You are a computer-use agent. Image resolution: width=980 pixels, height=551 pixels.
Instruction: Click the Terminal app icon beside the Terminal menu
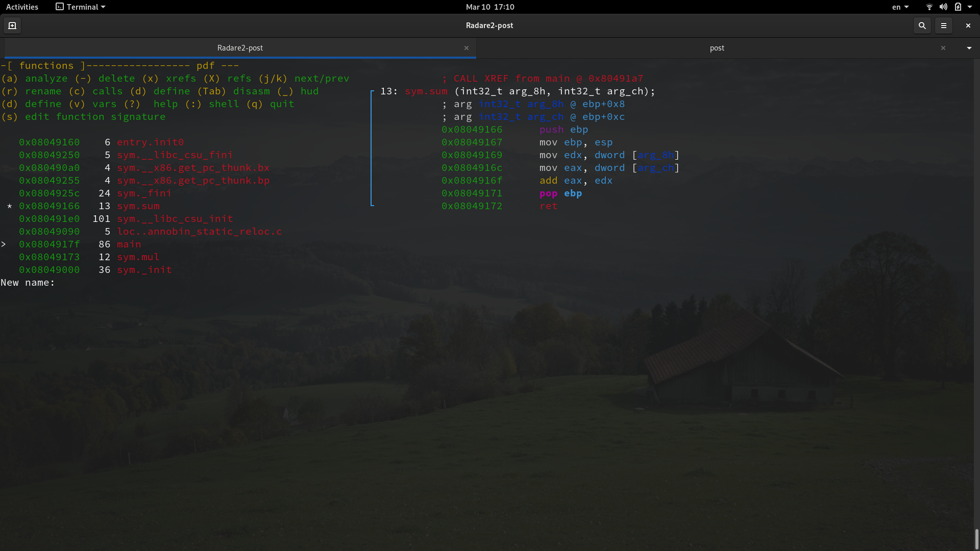pos(59,7)
